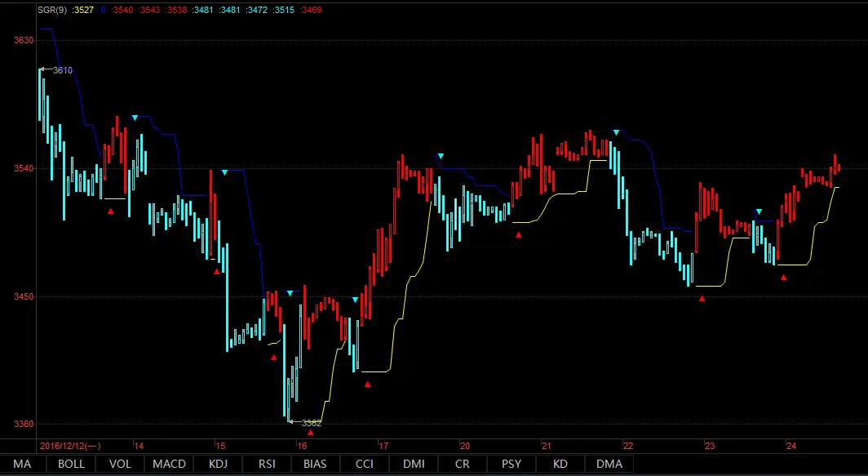The height and width of the screenshot is (476, 868).
Task: Switch to the DMI tab
Action: 414,464
